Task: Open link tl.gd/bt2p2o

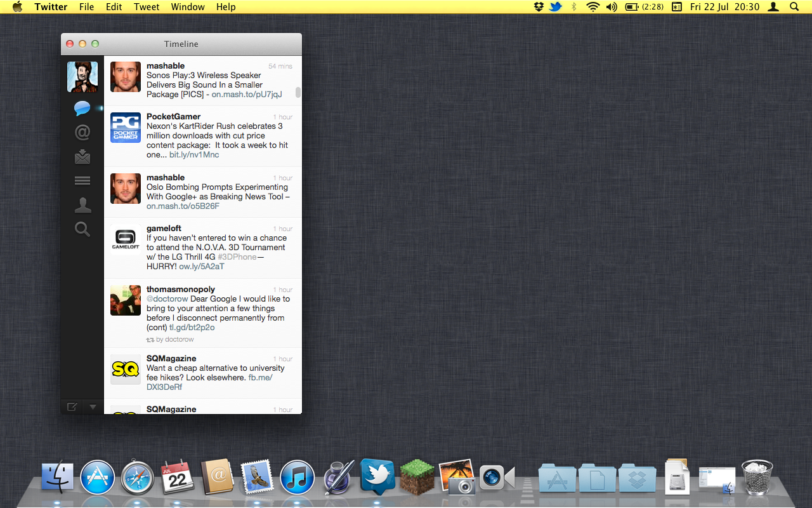Action: click(x=192, y=328)
